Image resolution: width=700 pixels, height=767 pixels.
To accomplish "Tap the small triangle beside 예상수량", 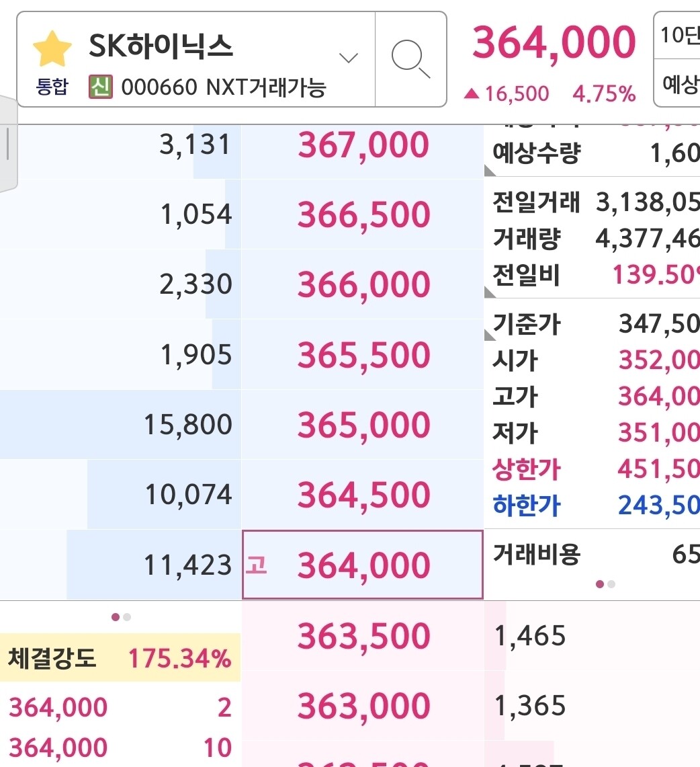I will (x=490, y=171).
